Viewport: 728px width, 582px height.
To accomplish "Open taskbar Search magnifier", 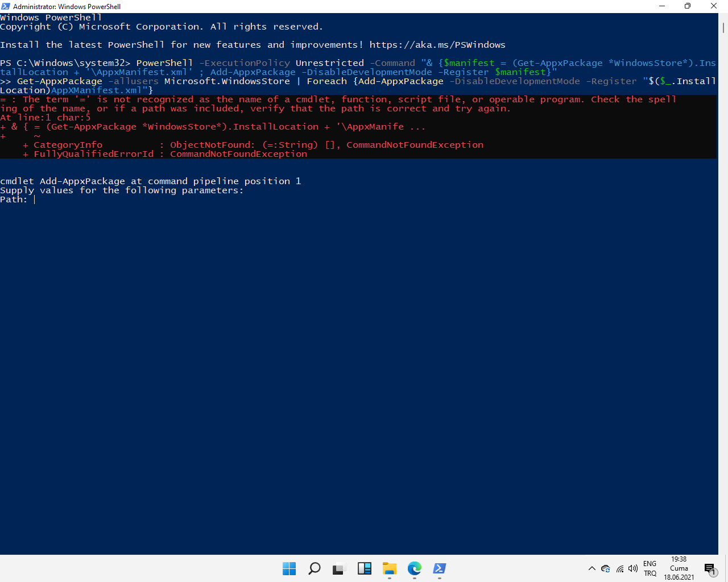I will pos(314,568).
